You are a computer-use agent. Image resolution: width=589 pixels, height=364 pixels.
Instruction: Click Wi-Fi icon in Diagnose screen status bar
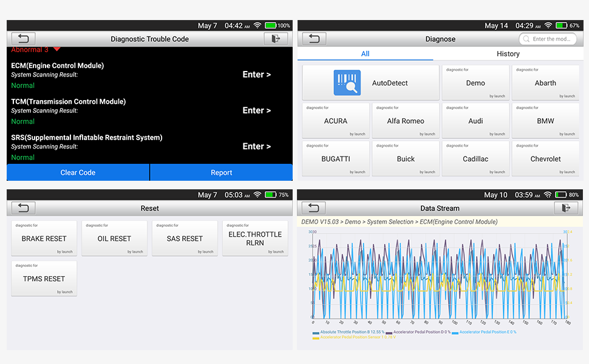(x=548, y=25)
